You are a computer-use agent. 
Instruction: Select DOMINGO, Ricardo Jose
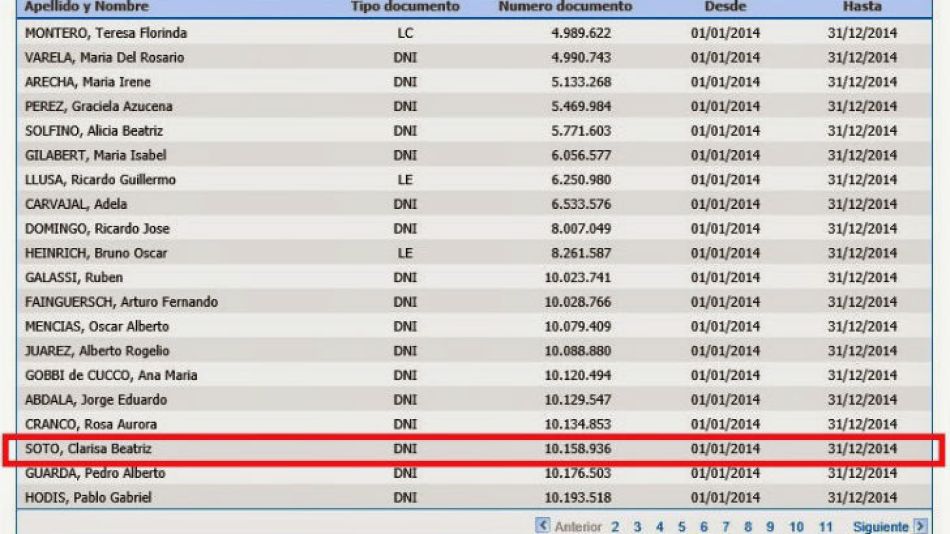click(x=98, y=229)
